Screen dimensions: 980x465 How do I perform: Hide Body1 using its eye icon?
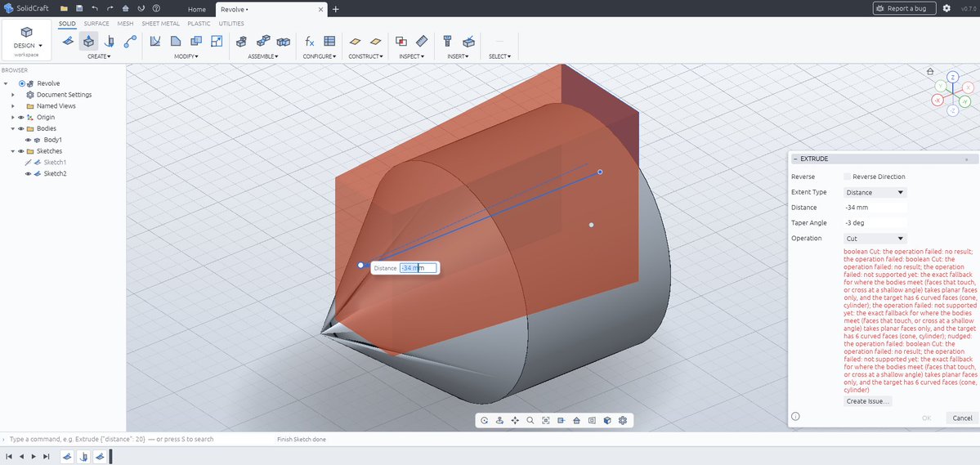(x=28, y=140)
